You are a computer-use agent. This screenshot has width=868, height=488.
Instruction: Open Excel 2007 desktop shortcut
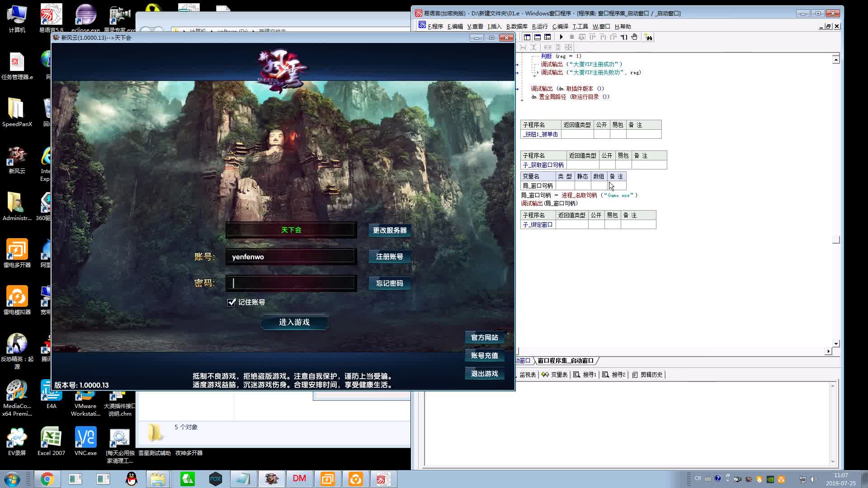click(51, 441)
